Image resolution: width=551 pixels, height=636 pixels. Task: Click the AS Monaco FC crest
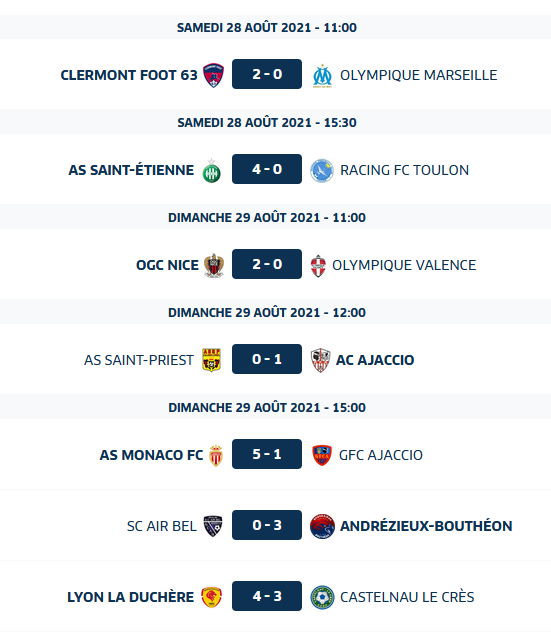[x=216, y=455]
